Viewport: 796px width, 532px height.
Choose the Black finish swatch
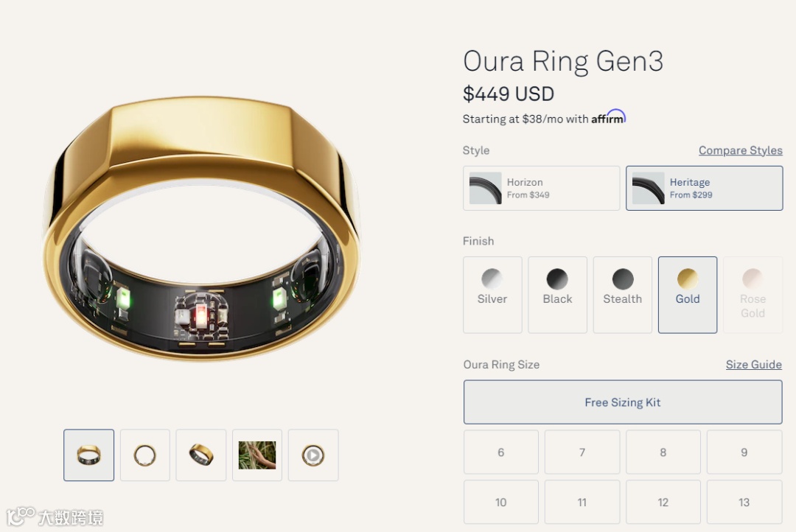557,295
